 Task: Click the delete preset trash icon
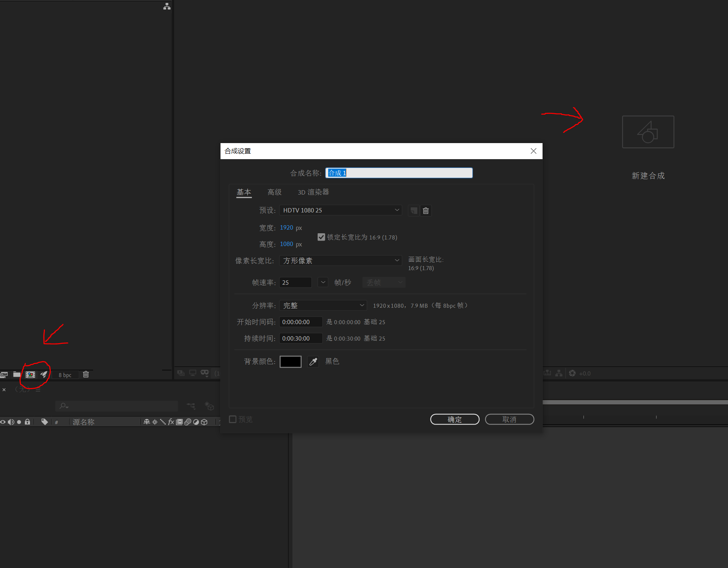pos(426,211)
